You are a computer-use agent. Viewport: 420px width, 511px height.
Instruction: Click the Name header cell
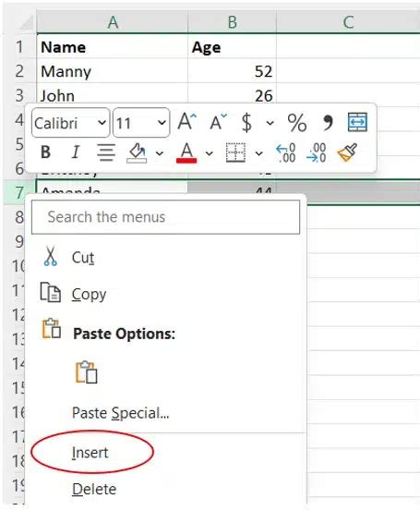[x=113, y=46]
